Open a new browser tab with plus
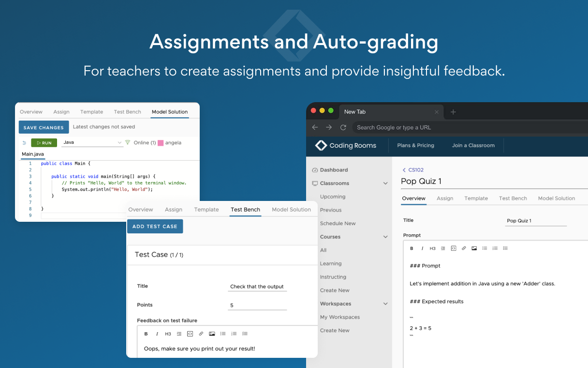The image size is (588, 368). point(453,112)
